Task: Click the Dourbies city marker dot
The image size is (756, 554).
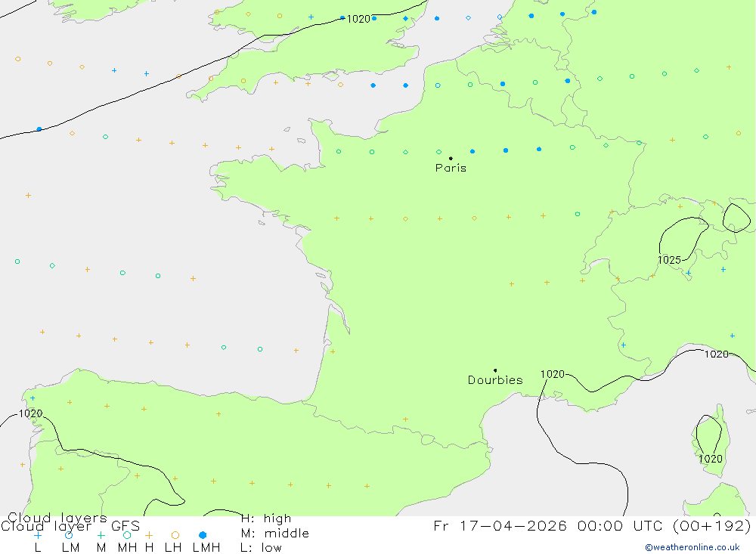Action: tap(495, 370)
